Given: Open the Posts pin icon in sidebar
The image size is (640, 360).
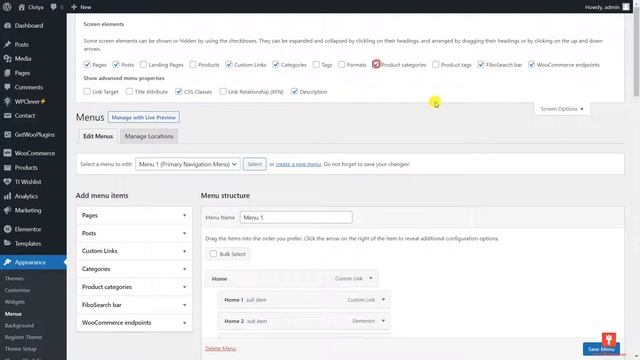Looking at the screenshot, I should [x=7, y=44].
